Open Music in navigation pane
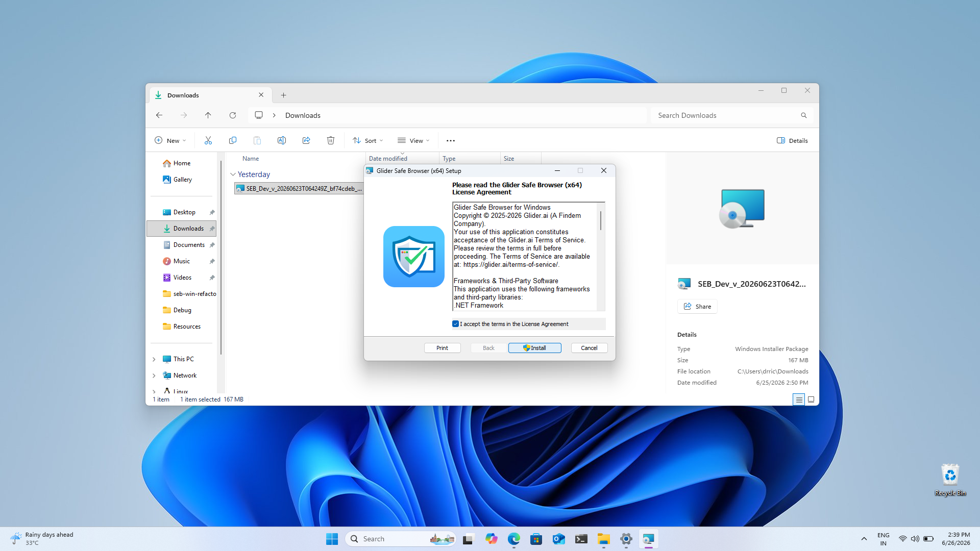 [181, 261]
